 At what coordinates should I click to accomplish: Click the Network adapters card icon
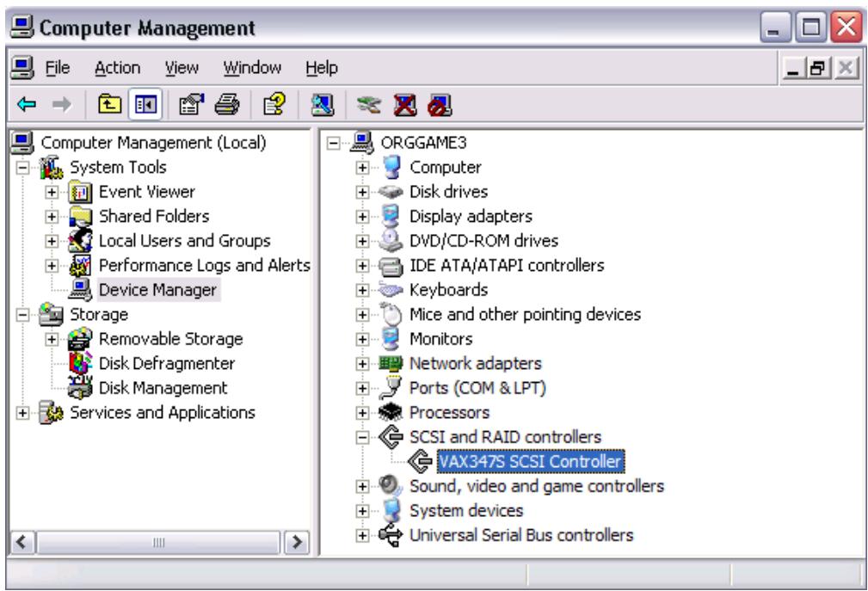point(391,364)
